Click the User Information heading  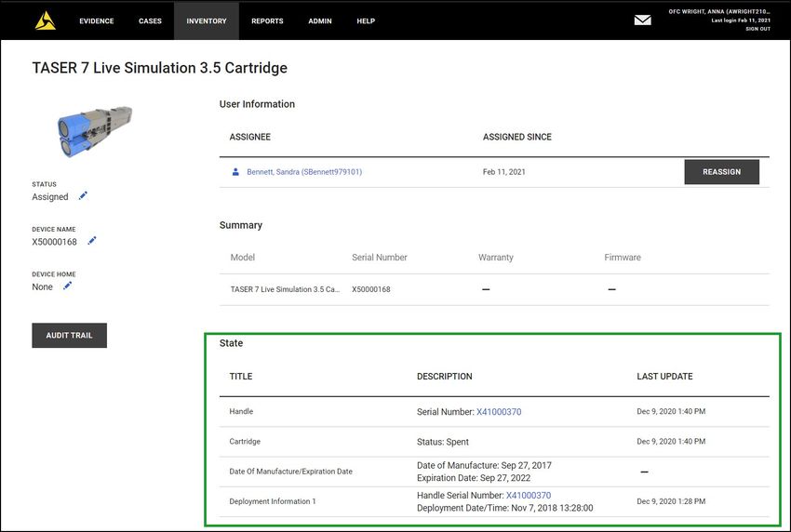point(257,104)
